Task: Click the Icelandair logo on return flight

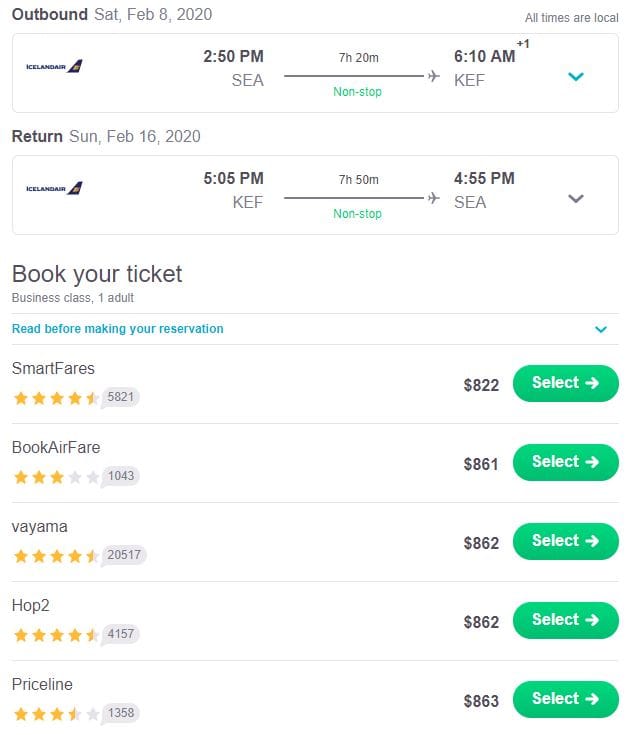Action: click(54, 188)
